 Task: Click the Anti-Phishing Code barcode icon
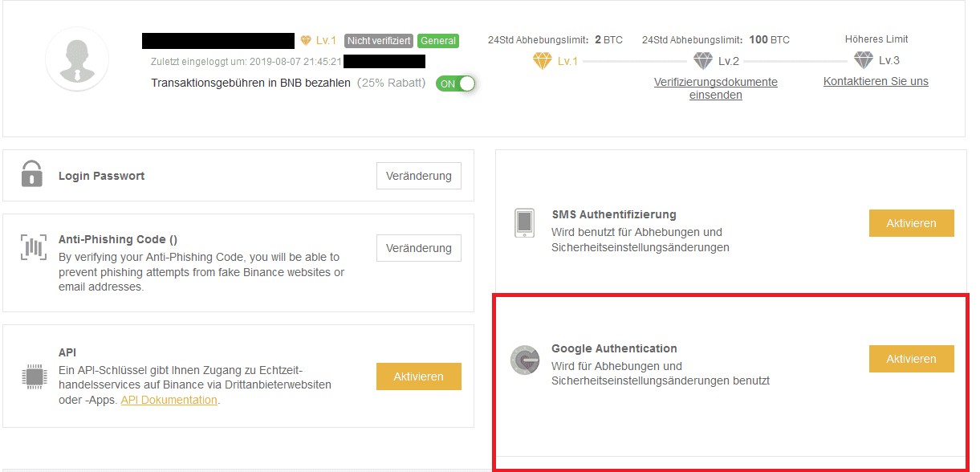pos(33,246)
